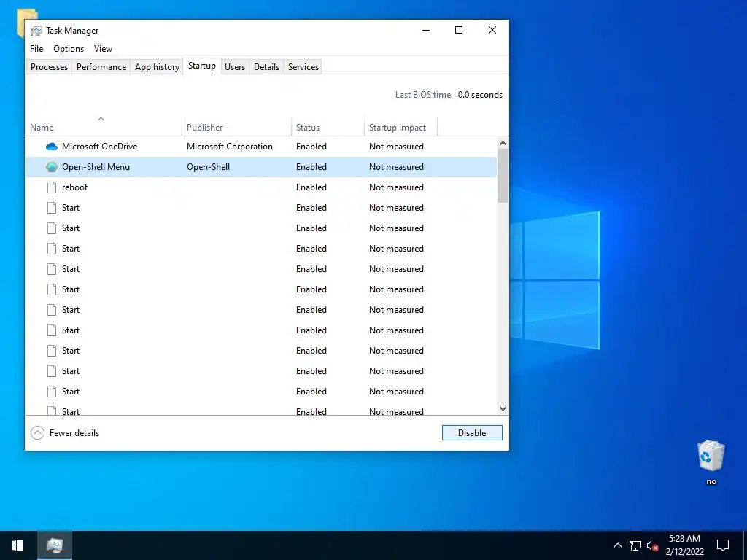This screenshot has height=560, width=747.
Task: Select the Microsoft OneDrive row name
Action: (99, 147)
